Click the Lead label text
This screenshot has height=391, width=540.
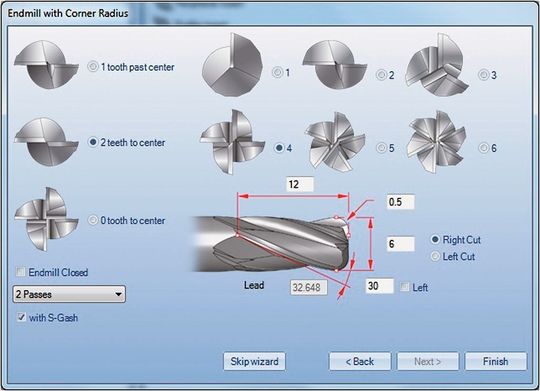point(254,285)
